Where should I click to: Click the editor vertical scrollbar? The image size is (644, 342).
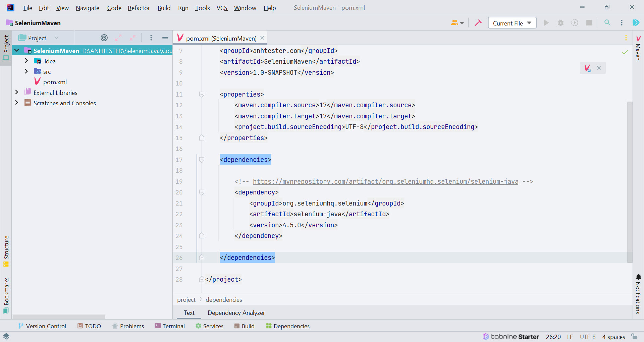[x=630, y=182]
